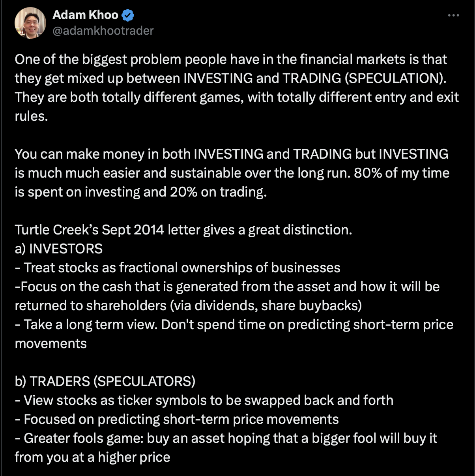Click the 'View stocks as ticker symbols' line

204,400
